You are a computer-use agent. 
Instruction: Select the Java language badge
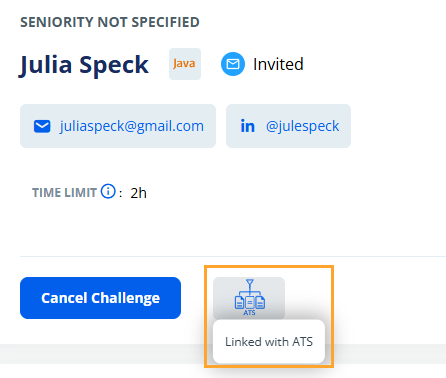point(185,64)
